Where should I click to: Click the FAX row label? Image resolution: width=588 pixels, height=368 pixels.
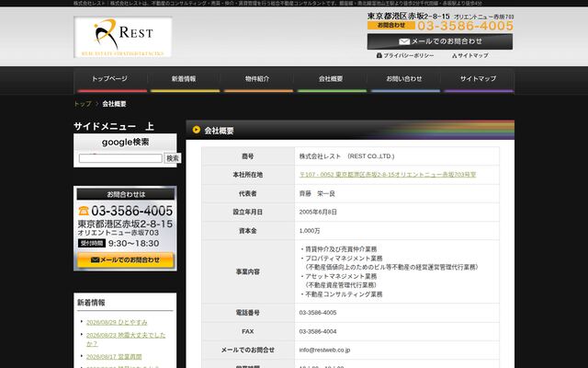(247, 331)
